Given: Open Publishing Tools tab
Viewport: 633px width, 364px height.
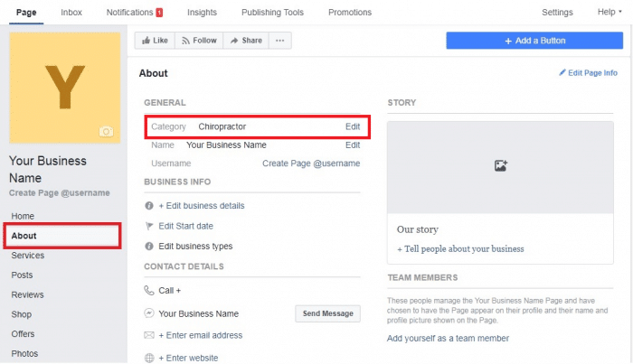Looking at the screenshot, I should click(x=272, y=13).
